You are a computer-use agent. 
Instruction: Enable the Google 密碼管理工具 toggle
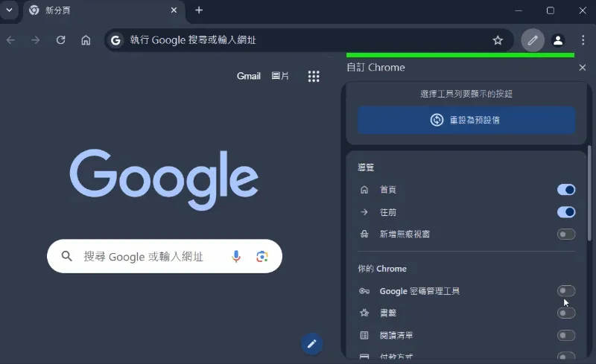[x=566, y=291]
